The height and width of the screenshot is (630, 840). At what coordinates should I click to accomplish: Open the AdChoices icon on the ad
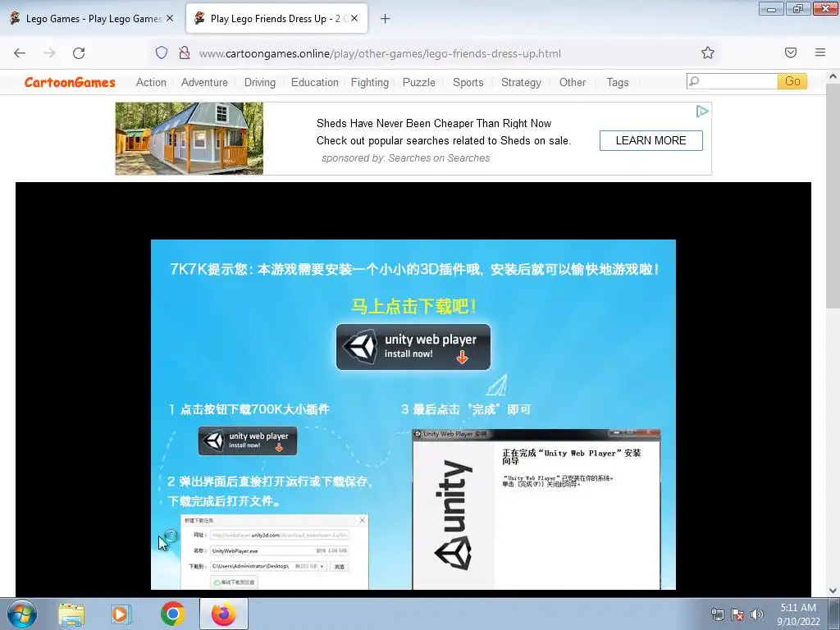click(x=702, y=112)
